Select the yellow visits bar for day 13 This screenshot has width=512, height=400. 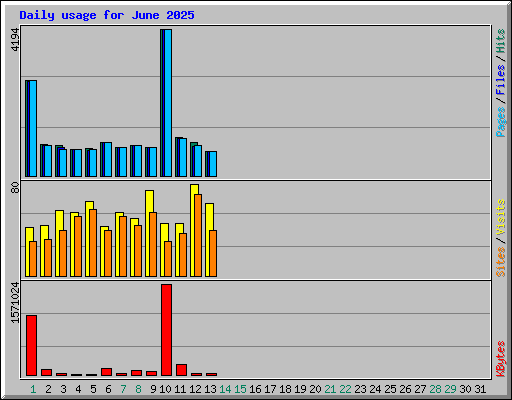[x=208, y=240]
